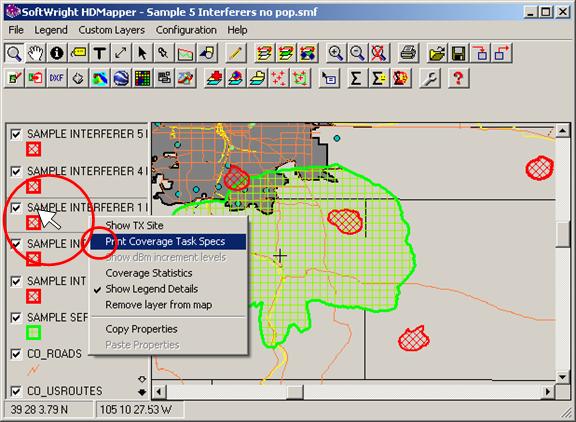Uncheck SAMPLE INTERFERER 5 layer checkbox
This screenshot has width=576, height=422.
[16, 134]
